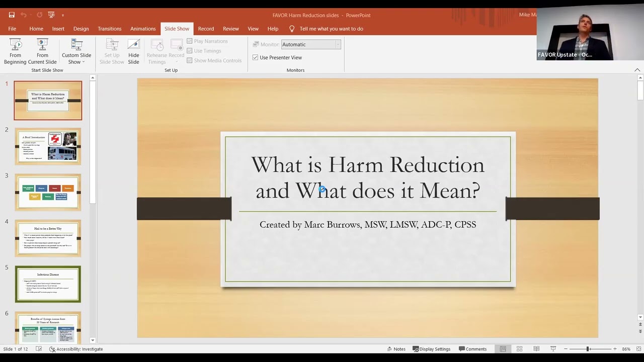Save the presentation from quick access toolbar
This screenshot has height=362, width=644.
(12, 15)
